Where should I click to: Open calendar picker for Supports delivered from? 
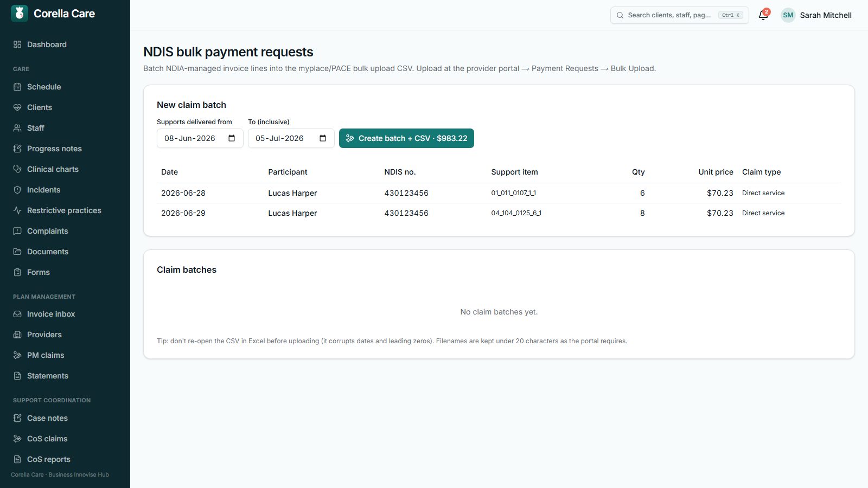tap(232, 138)
